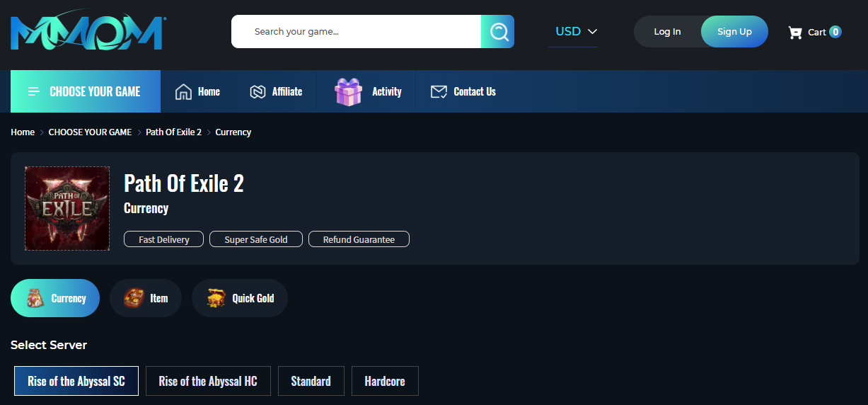Click the Activity gift box icon
The width and height of the screenshot is (868, 405).
click(348, 92)
